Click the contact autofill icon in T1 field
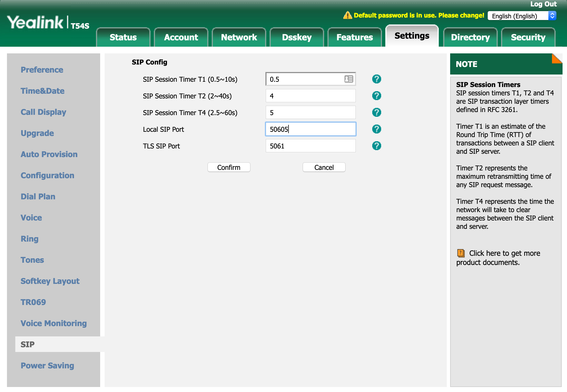This screenshot has width=567, height=392. point(349,79)
